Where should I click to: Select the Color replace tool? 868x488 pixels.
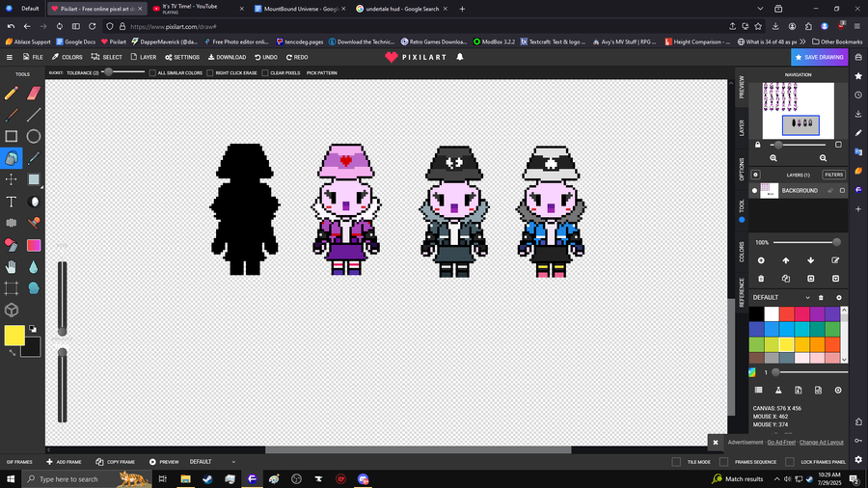pos(11,245)
